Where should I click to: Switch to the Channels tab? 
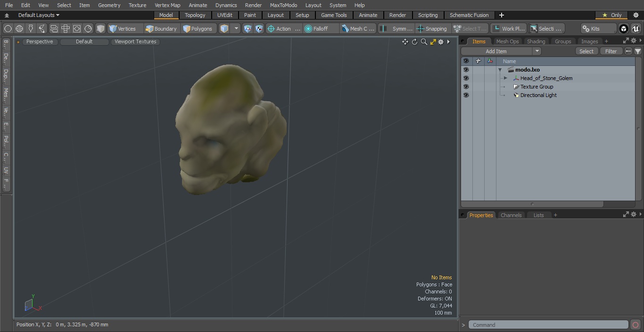[511, 215]
